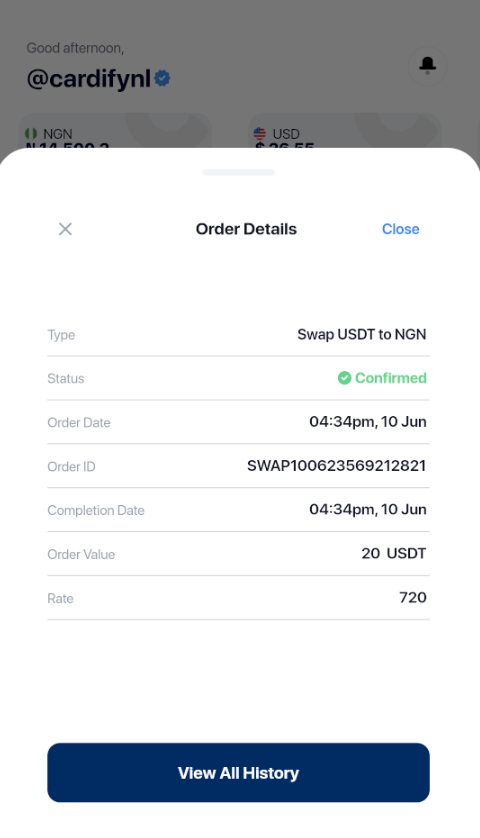
Task: Open the NGN wallet card
Action: (115, 131)
